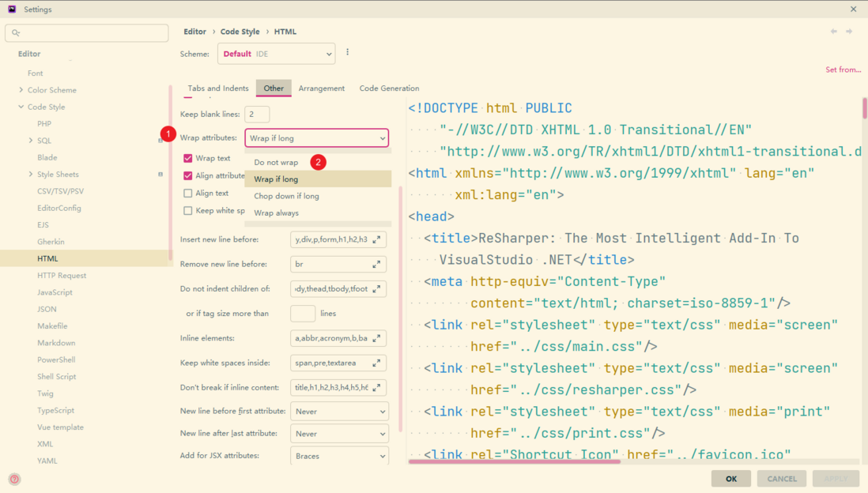Select JSON code style

point(47,309)
